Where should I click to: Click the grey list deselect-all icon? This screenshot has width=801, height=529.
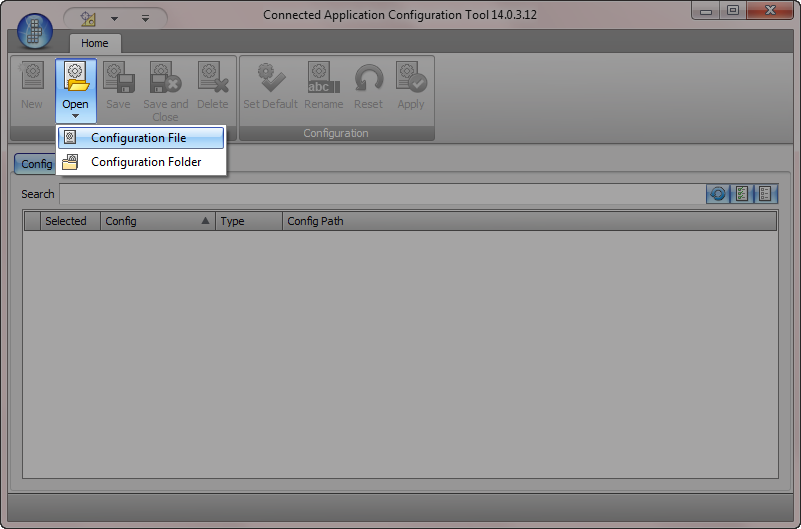click(765, 194)
